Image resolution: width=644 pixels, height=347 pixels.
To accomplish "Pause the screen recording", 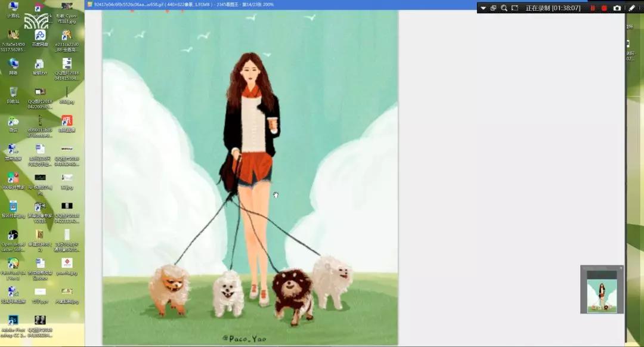I will coord(593,8).
